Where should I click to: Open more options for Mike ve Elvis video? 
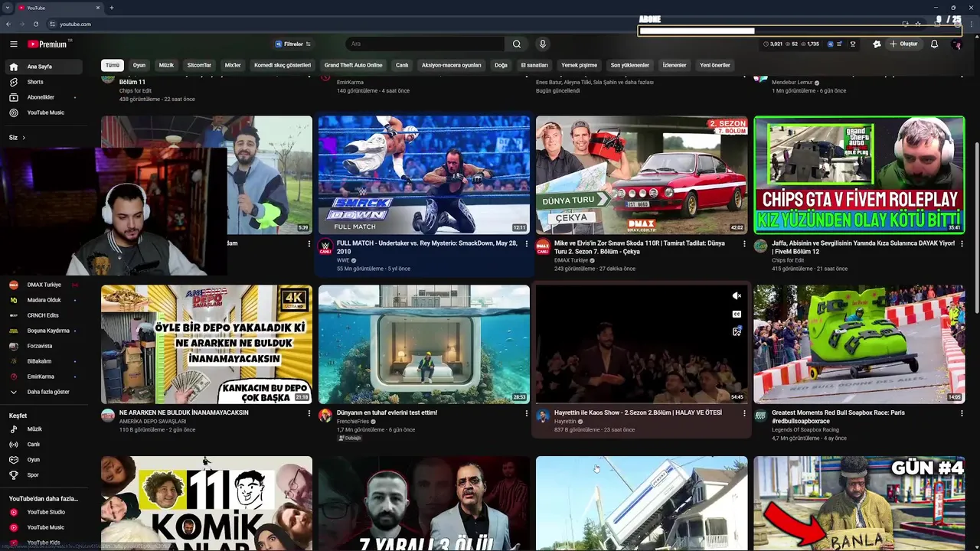coord(744,243)
